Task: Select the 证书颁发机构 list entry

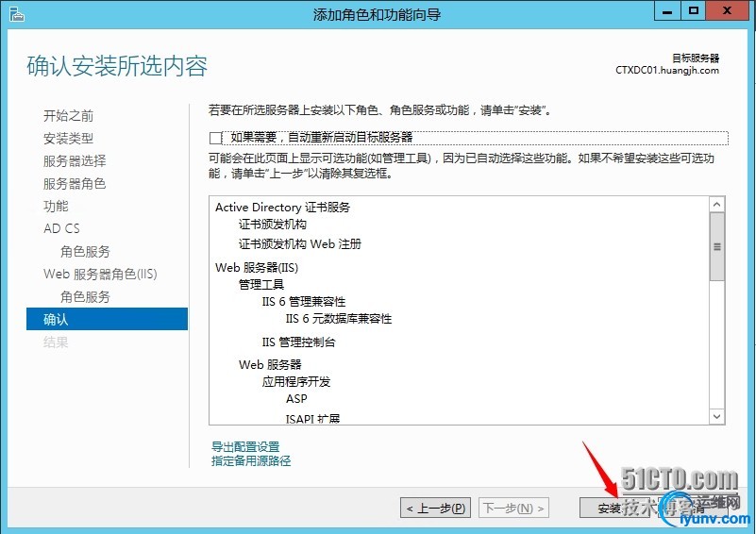Action: tap(273, 225)
